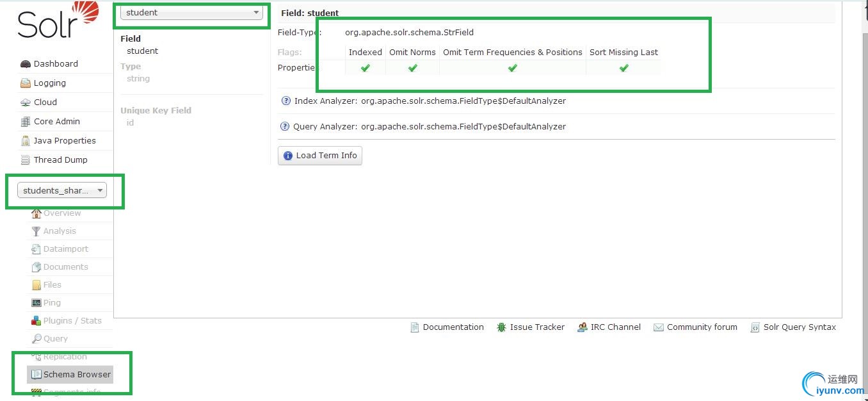Image resolution: width=868 pixels, height=401 pixels.
Task: Click the Sort Missing Last checkmark
Action: [x=624, y=68]
